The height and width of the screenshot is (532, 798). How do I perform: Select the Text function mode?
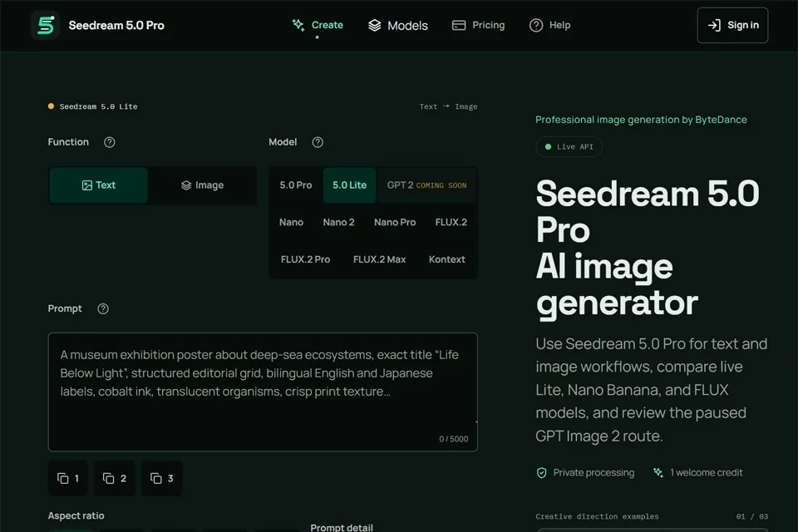point(99,185)
